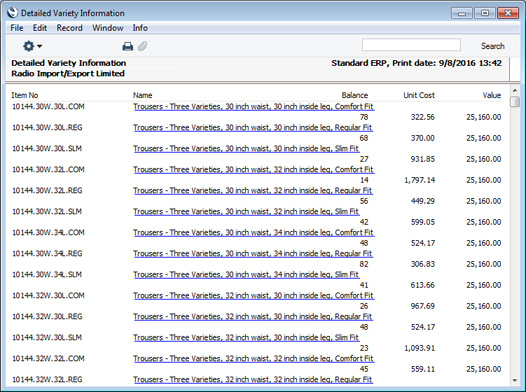Select item number 10144.32W.32L.REG

pos(47,380)
